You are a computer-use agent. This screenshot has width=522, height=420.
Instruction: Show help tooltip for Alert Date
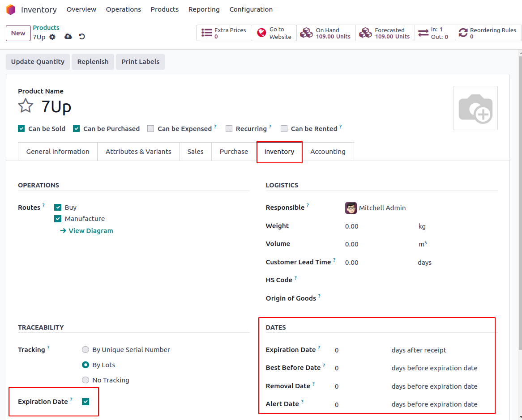tap(302, 402)
